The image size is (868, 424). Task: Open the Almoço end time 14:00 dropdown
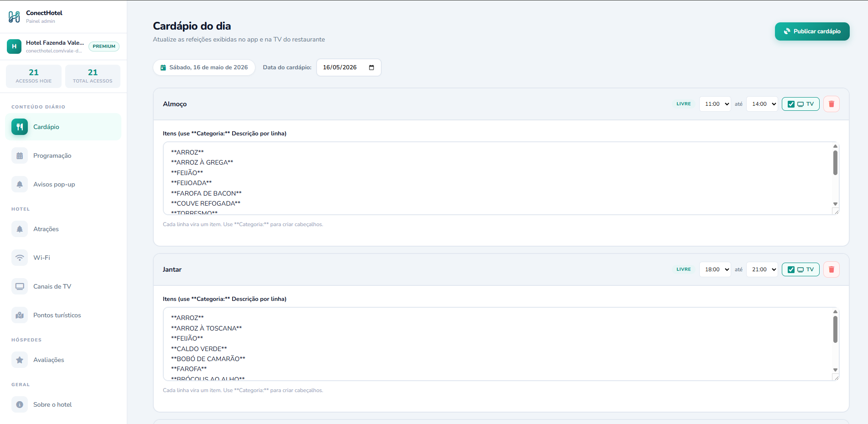(762, 104)
